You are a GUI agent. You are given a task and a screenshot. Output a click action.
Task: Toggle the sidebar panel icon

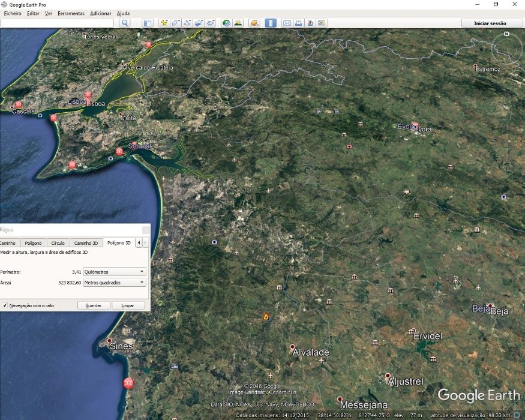(x=148, y=23)
